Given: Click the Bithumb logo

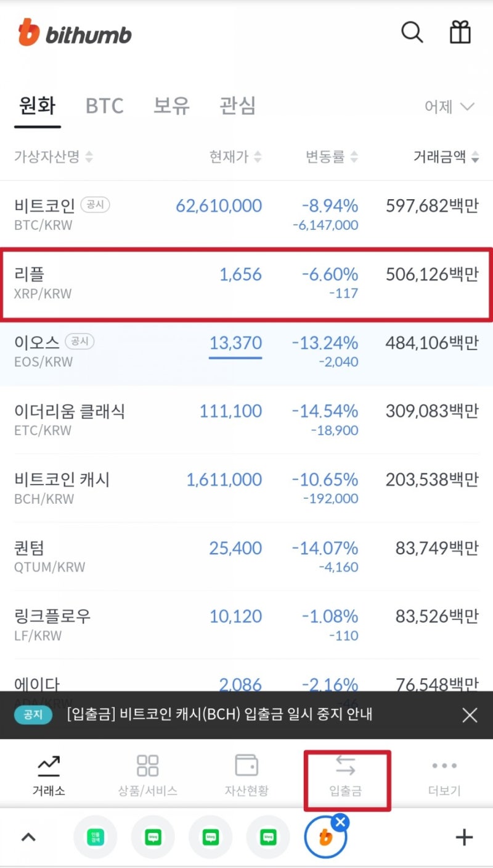Looking at the screenshot, I should (x=75, y=33).
